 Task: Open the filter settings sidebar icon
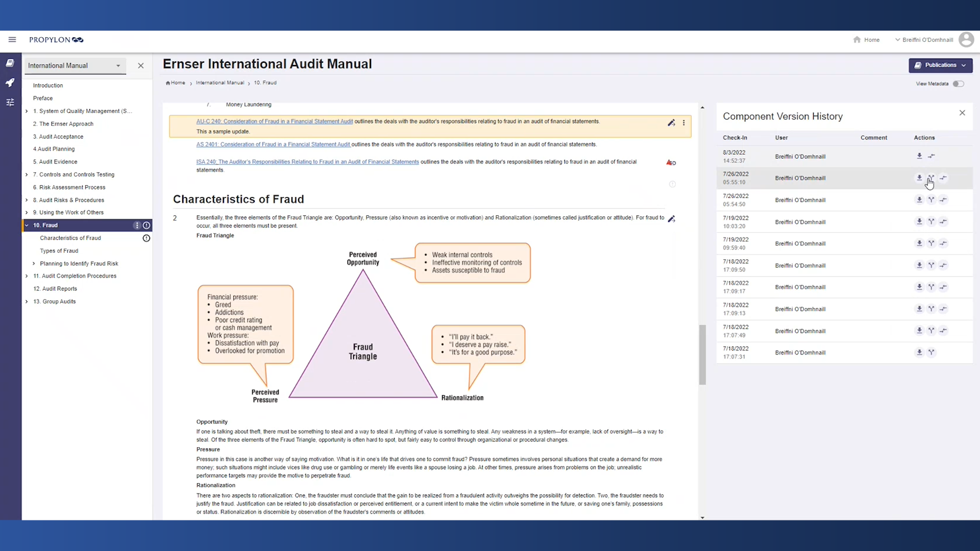(x=10, y=102)
